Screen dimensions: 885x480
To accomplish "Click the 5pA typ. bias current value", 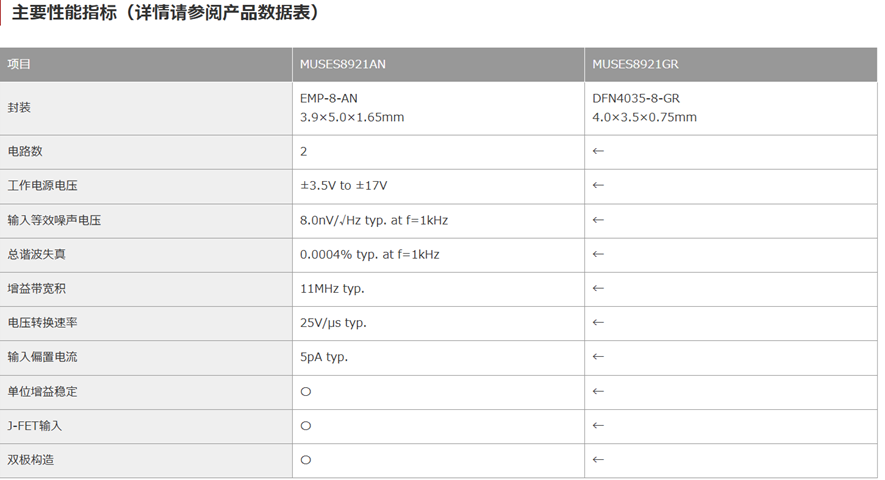I will coord(324,357).
